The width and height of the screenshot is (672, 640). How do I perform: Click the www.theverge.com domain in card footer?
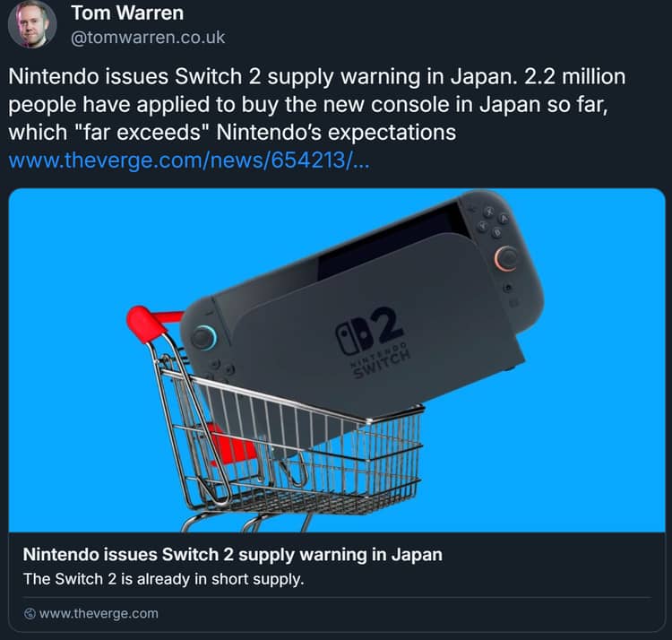point(99,614)
